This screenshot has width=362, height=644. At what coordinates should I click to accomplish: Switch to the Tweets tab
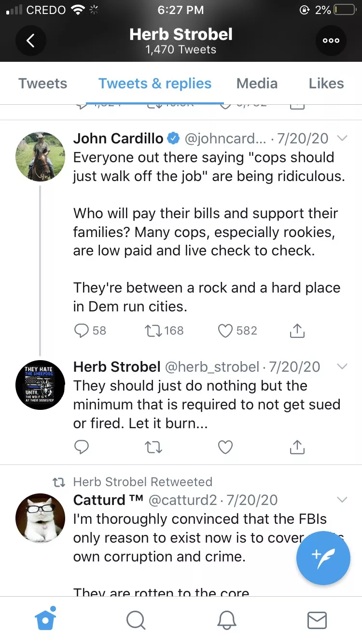pos(43,84)
